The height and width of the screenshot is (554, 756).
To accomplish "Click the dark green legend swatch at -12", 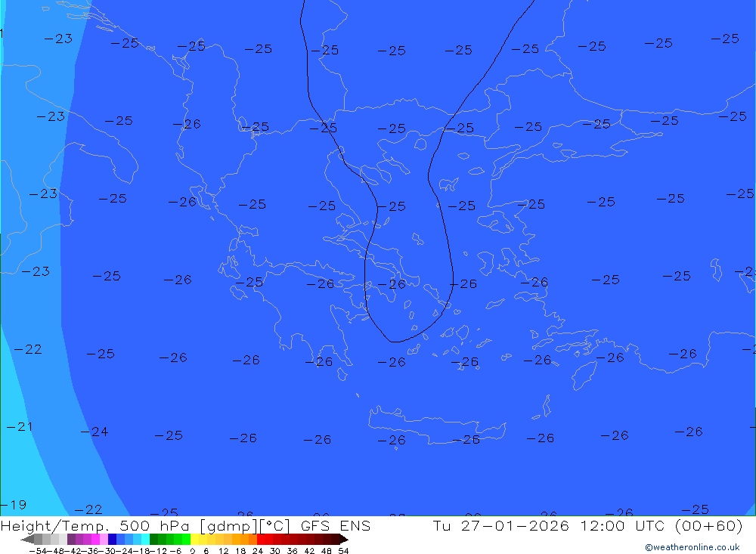I will [153, 539].
